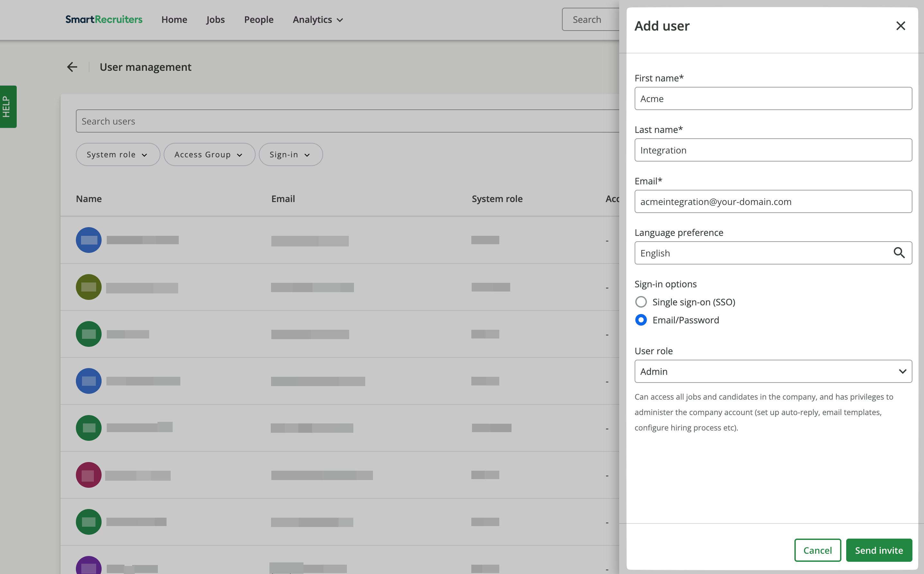Expand the Access Group filter
Viewport: 924px width, 574px height.
(209, 154)
